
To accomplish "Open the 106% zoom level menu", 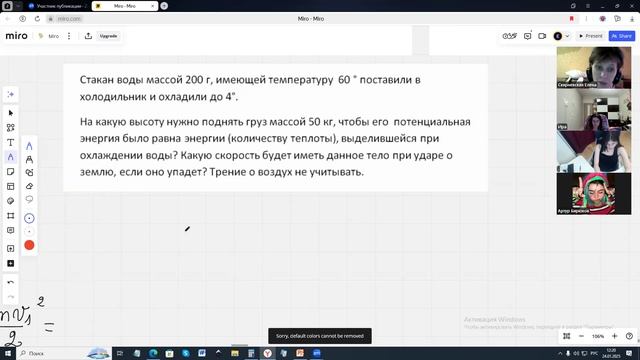I will 598,336.
